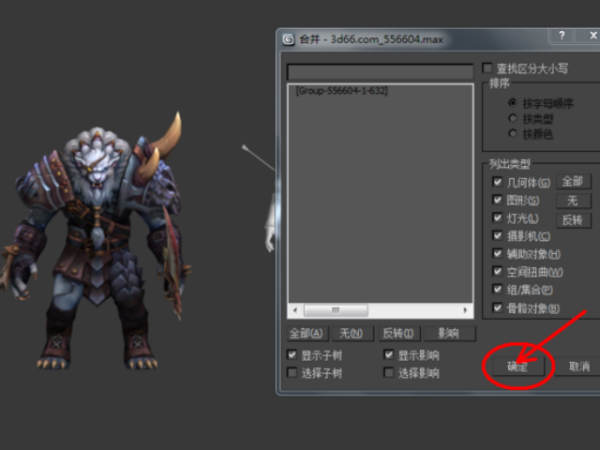Select the 按字母顺序 alphabetical sort radio

(513, 103)
